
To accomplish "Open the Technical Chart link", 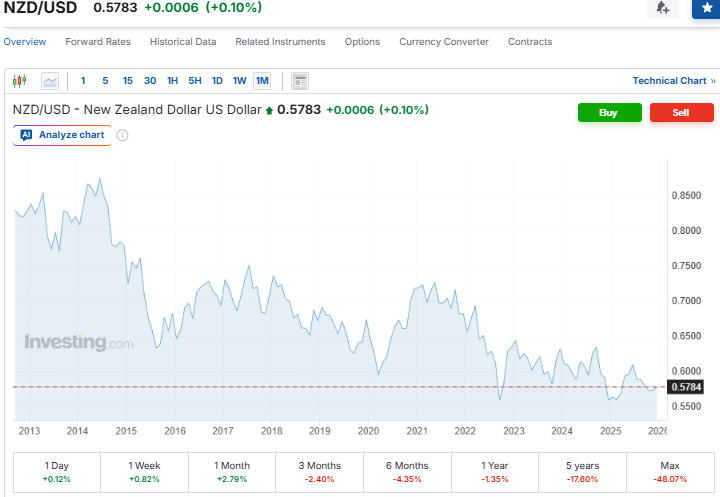I will tap(674, 81).
